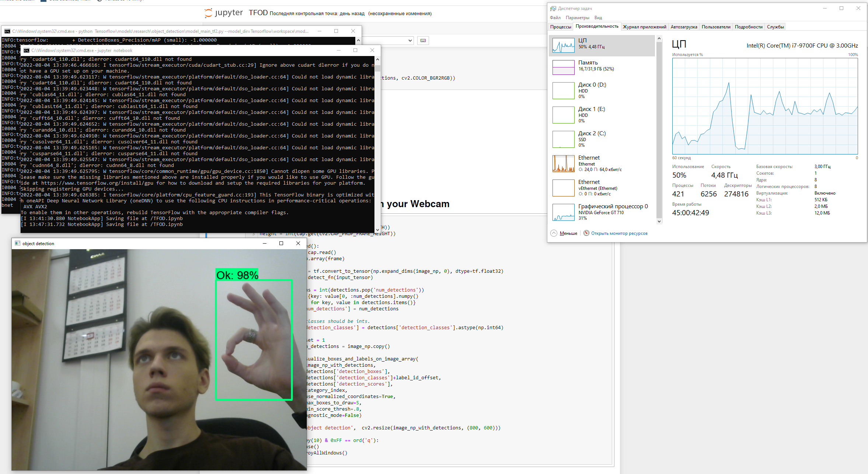Click the 421 Процессы count
Viewport: 868px width, 474px height.
pos(678,194)
